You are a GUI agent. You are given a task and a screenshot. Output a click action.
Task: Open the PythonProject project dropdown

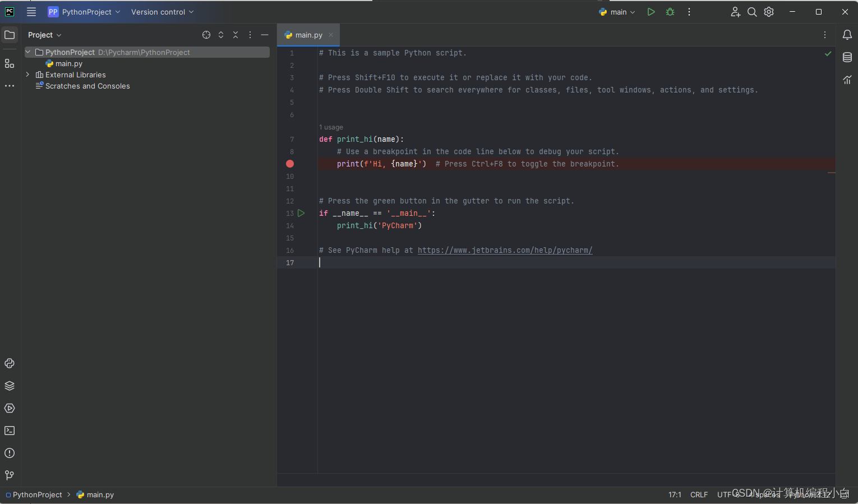[x=84, y=12]
